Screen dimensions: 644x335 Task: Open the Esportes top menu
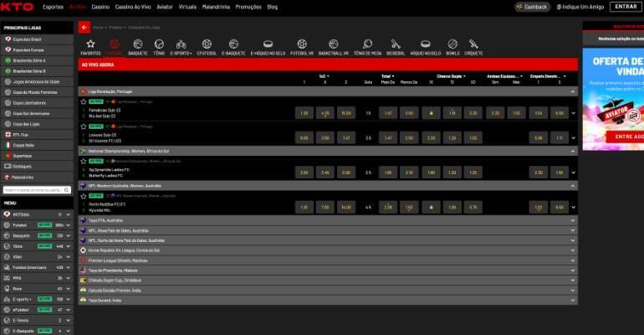pos(53,7)
